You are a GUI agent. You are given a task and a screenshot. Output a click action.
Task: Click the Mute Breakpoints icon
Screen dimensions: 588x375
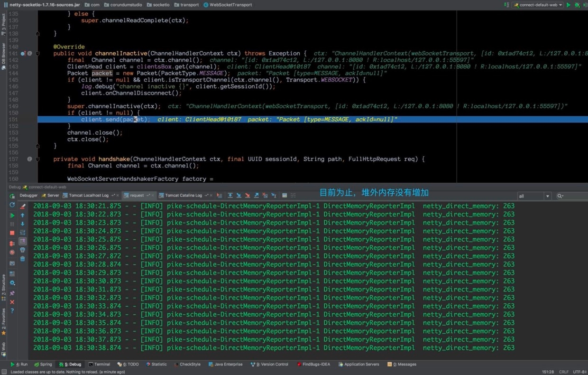12,253
